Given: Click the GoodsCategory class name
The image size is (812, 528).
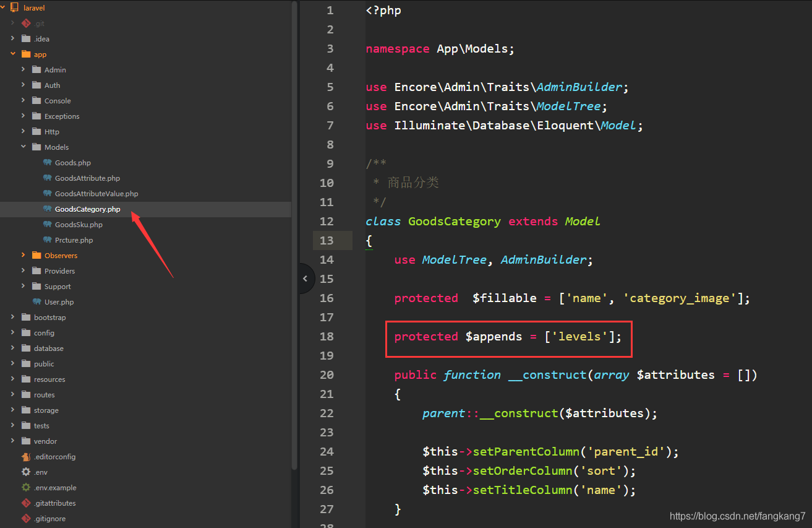Looking at the screenshot, I should (455, 221).
